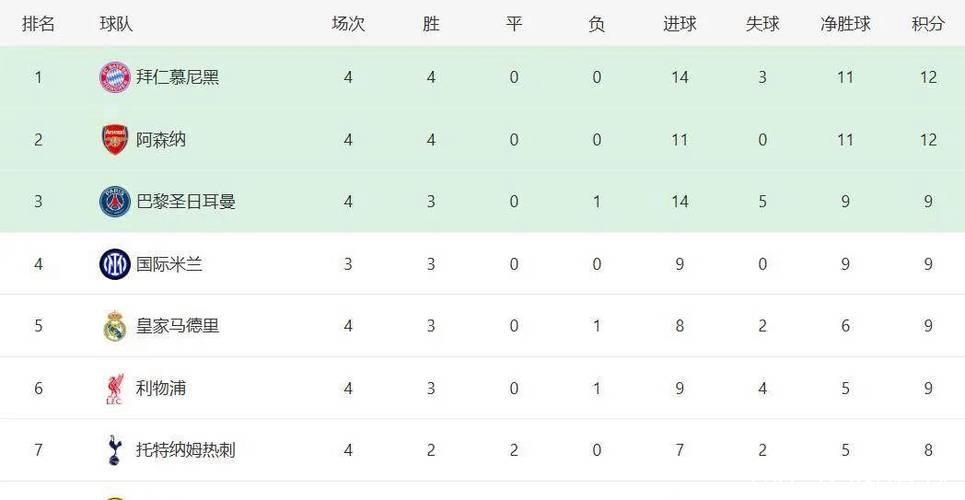Click the Tottenham Hotspur club crest
The height and width of the screenshot is (500, 965).
click(x=114, y=450)
